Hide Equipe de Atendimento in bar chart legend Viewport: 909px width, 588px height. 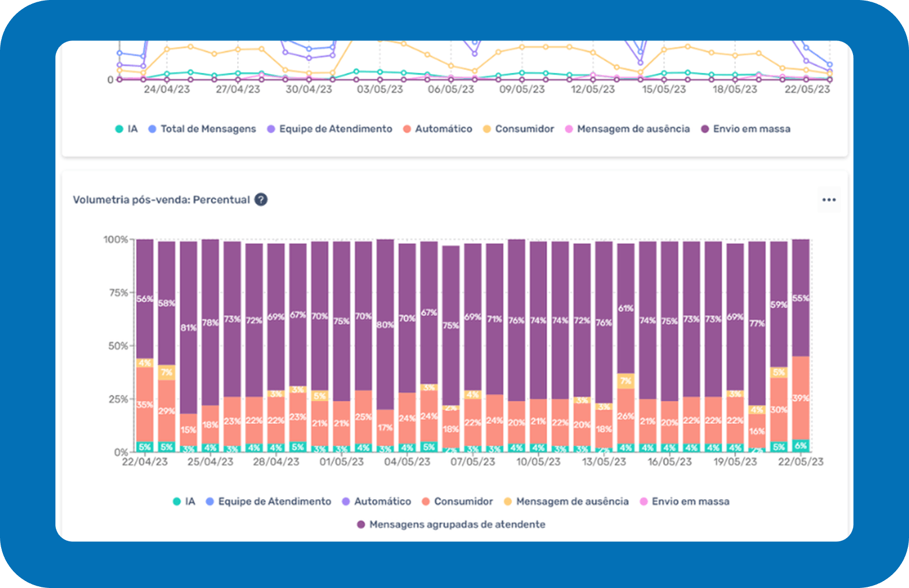(x=268, y=501)
